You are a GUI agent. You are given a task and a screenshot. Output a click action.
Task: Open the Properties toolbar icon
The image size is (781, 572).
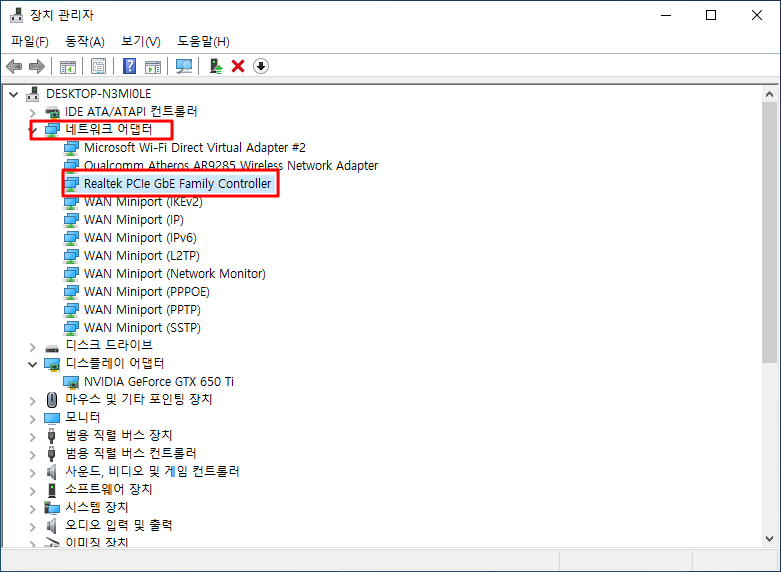[99, 66]
